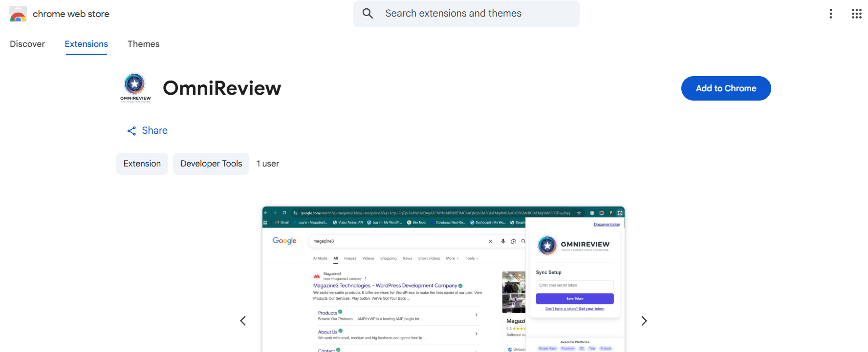Click the OmniReview extension title
Image resolution: width=868 pixels, height=352 pixels.
222,88
